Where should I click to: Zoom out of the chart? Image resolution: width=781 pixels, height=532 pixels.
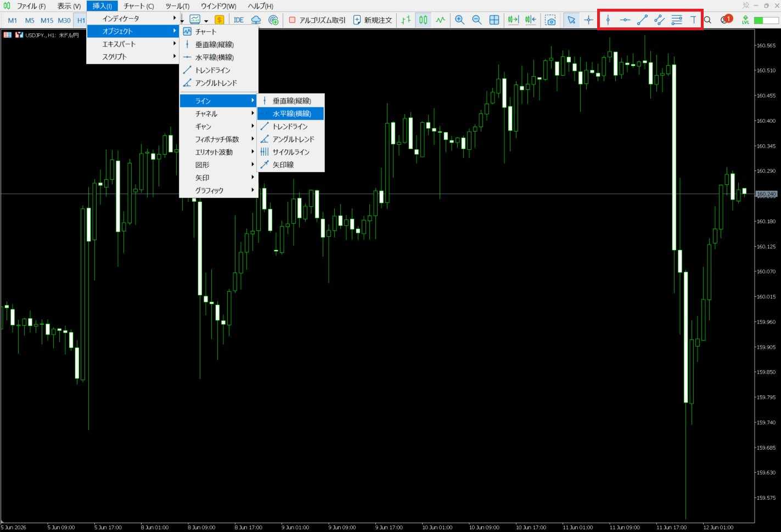[477, 20]
